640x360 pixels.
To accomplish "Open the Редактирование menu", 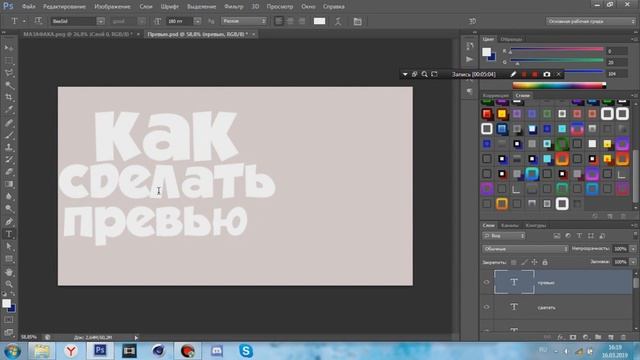I will [x=64, y=7].
